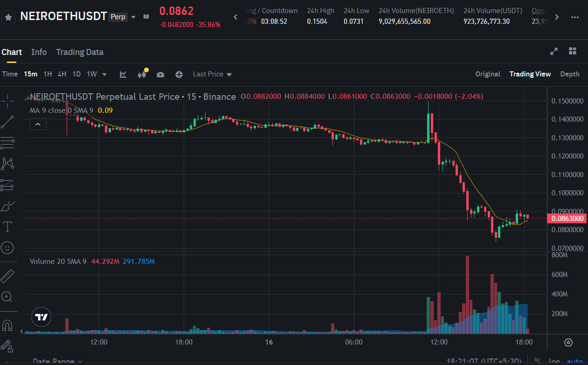Open the XABCD Pattern tool

pos(8,164)
